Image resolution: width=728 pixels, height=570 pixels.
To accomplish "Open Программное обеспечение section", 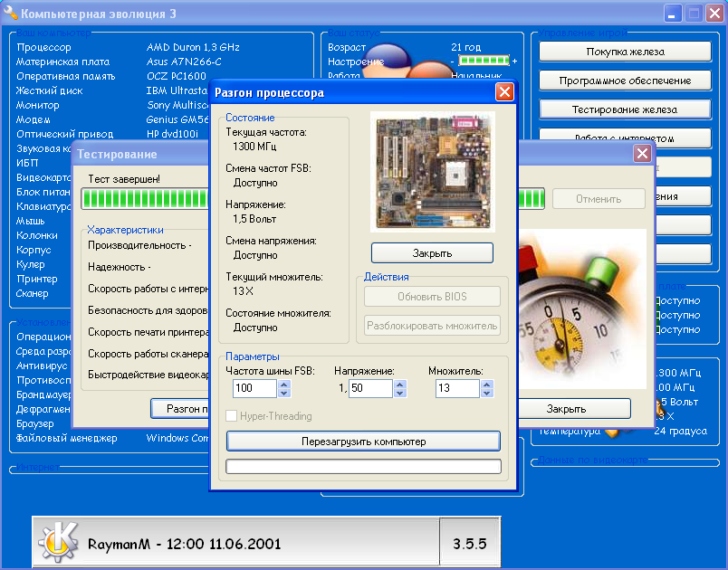I will coord(625,81).
